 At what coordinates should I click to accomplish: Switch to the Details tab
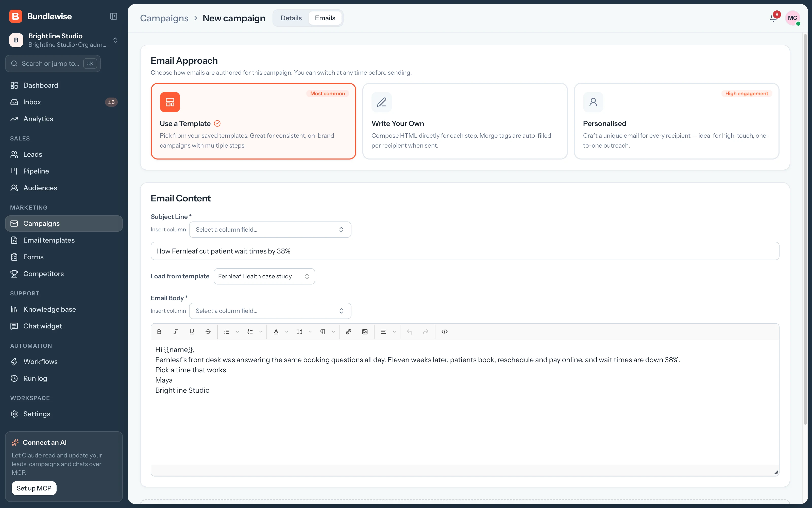[291, 18]
